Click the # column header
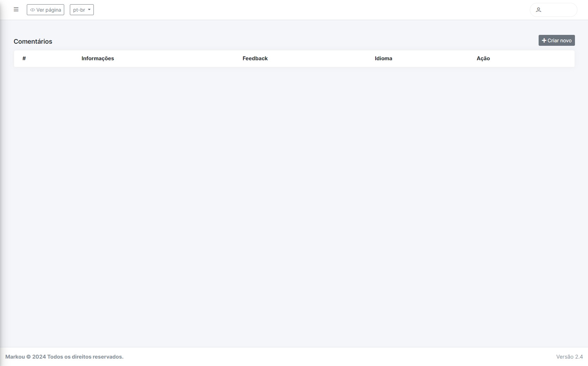The width and height of the screenshot is (588, 366). pos(24,58)
